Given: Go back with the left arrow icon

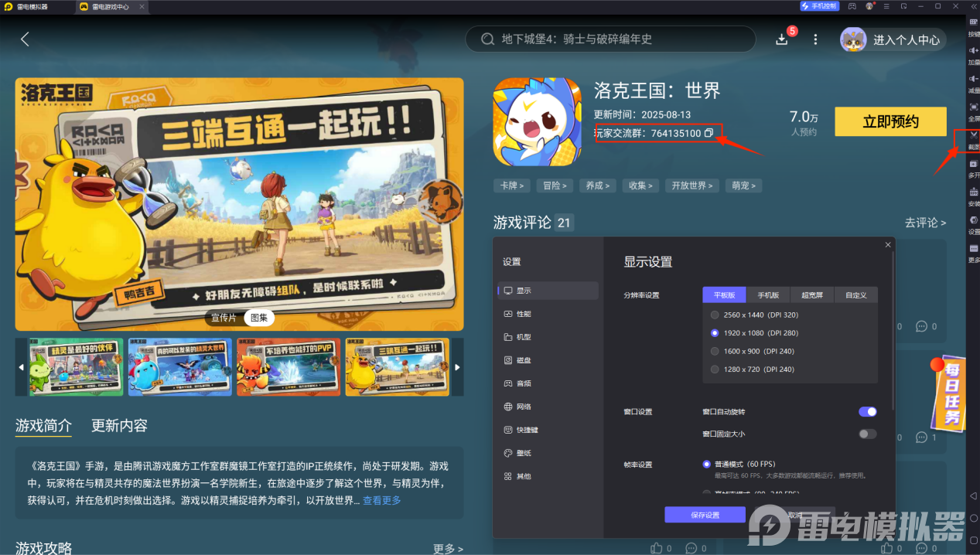Looking at the screenshot, I should tap(25, 39).
